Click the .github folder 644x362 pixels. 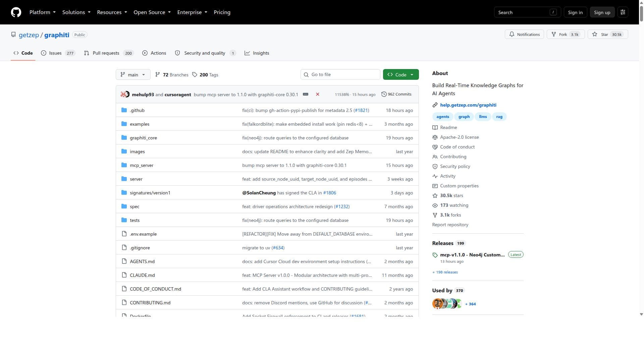[137, 110]
